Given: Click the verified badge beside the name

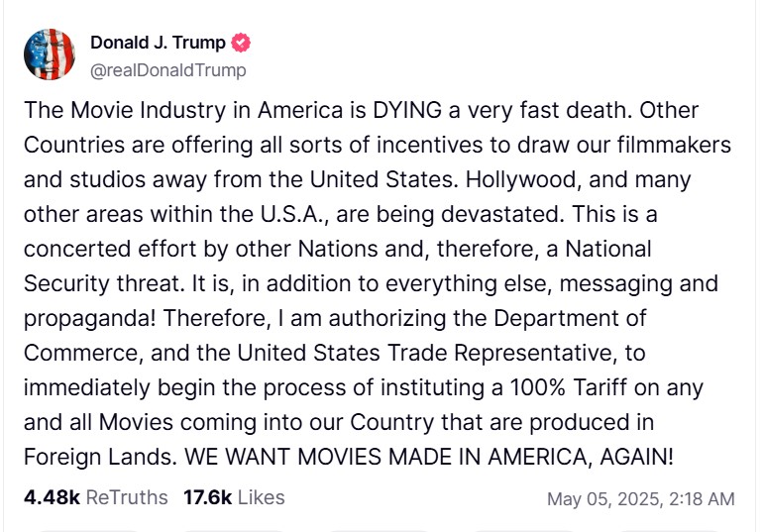Looking at the screenshot, I should click(x=241, y=43).
